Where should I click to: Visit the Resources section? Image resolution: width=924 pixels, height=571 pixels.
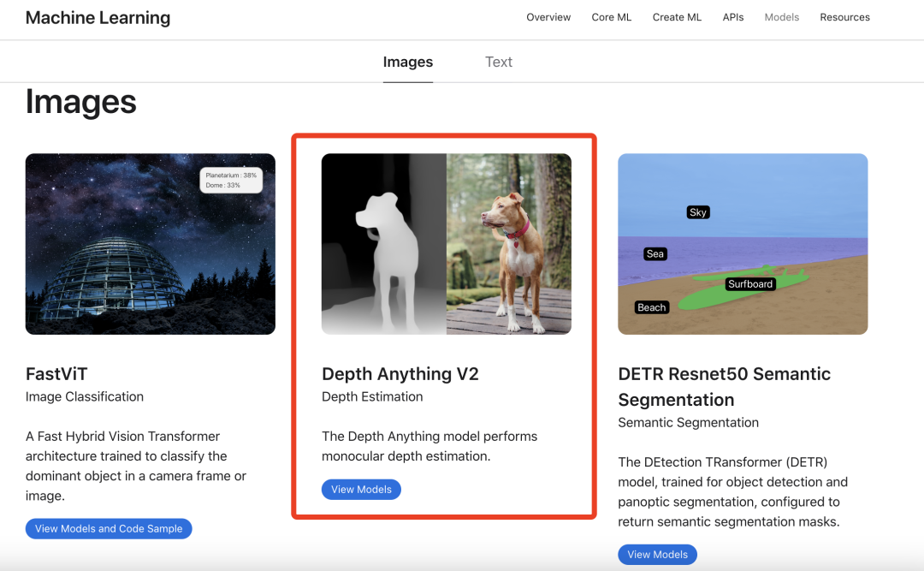point(844,17)
